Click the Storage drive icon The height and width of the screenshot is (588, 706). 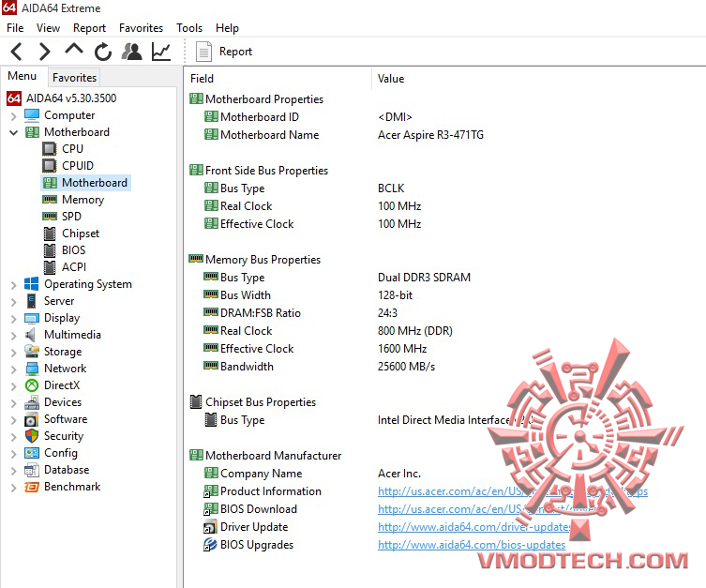(32, 351)
